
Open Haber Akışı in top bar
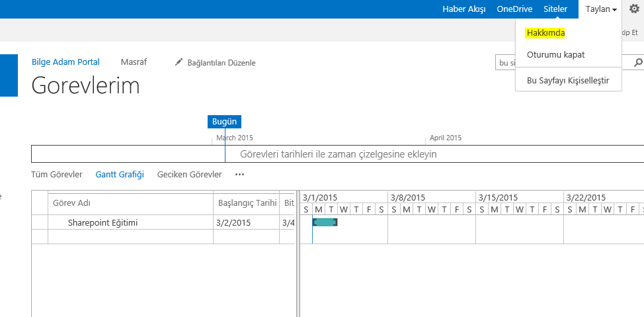(464, 9)
